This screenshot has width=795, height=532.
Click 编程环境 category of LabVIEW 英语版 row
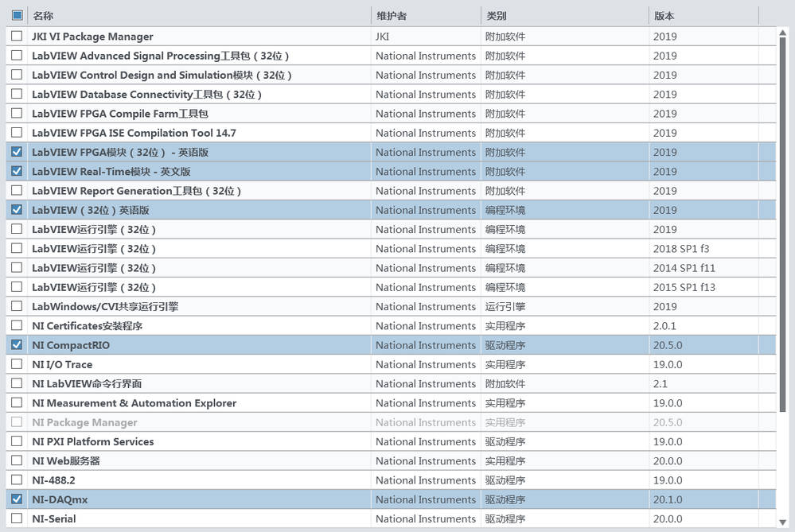(505, 210)
